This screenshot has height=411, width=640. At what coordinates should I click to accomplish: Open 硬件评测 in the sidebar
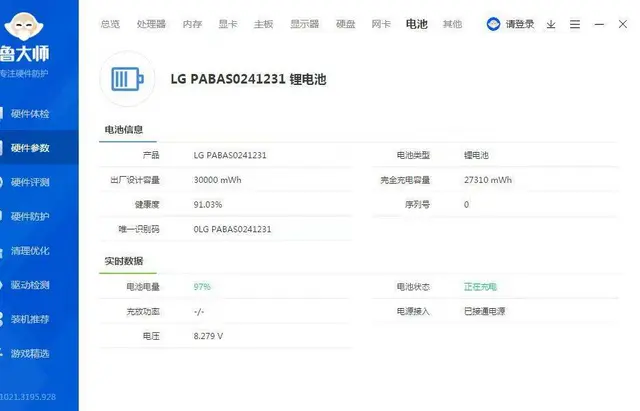30,182
